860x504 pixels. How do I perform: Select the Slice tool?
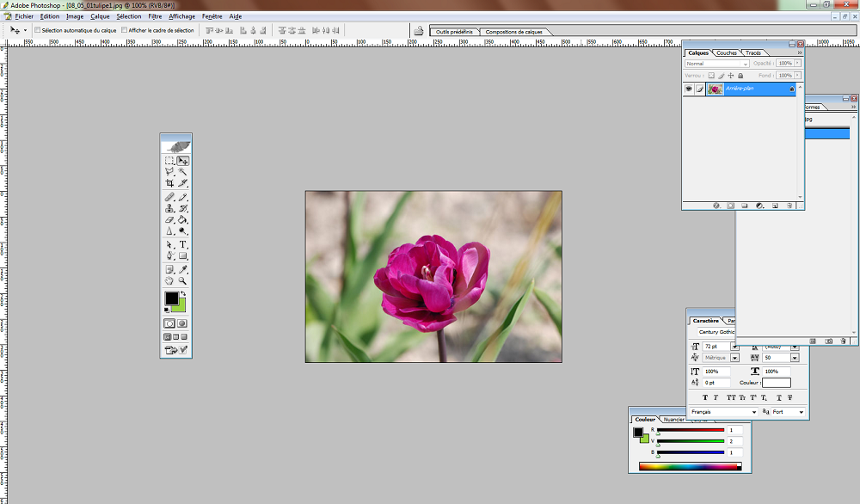182,183
